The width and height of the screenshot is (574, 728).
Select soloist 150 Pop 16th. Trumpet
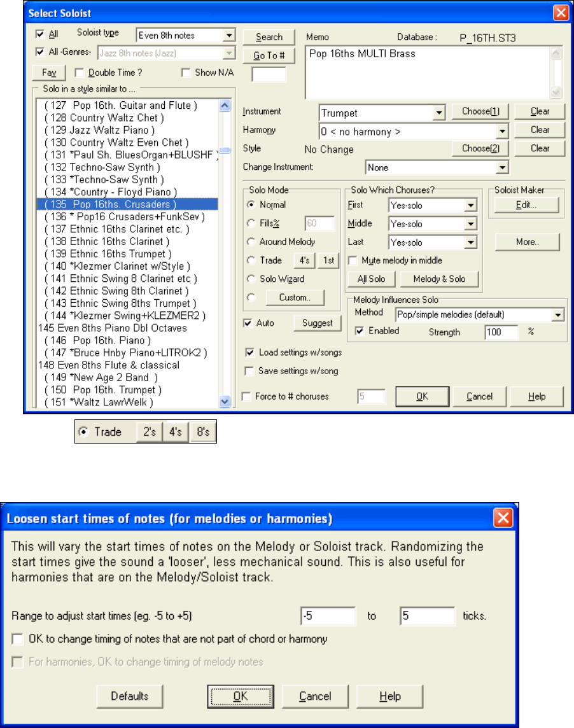click(127, 390)
